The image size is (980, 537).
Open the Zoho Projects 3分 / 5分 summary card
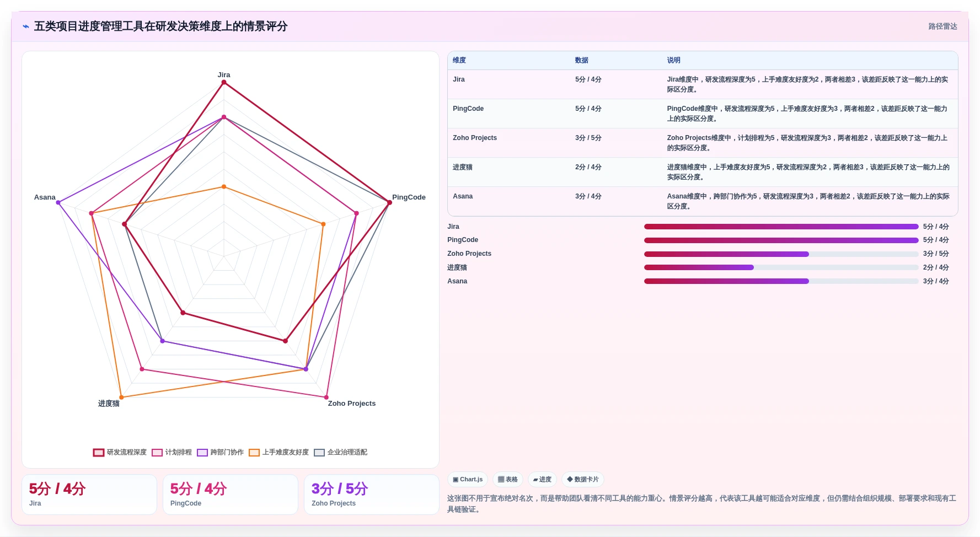(x=372, y=495)
